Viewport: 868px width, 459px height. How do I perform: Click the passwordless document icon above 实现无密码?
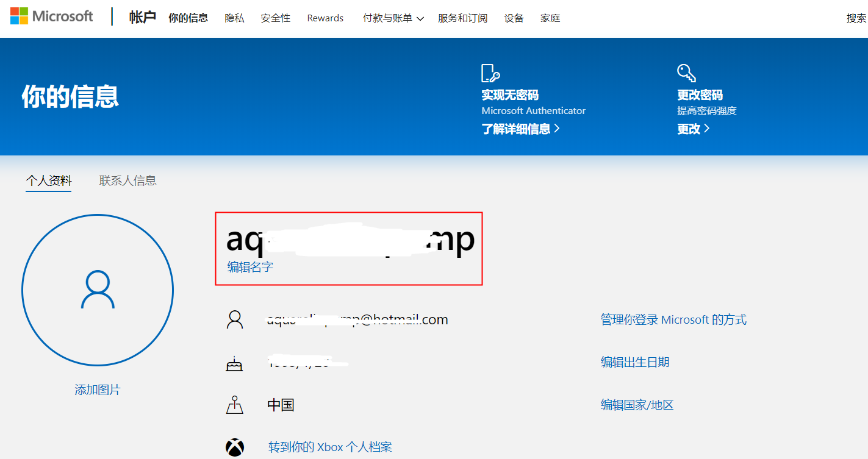[x=491, y=73]
